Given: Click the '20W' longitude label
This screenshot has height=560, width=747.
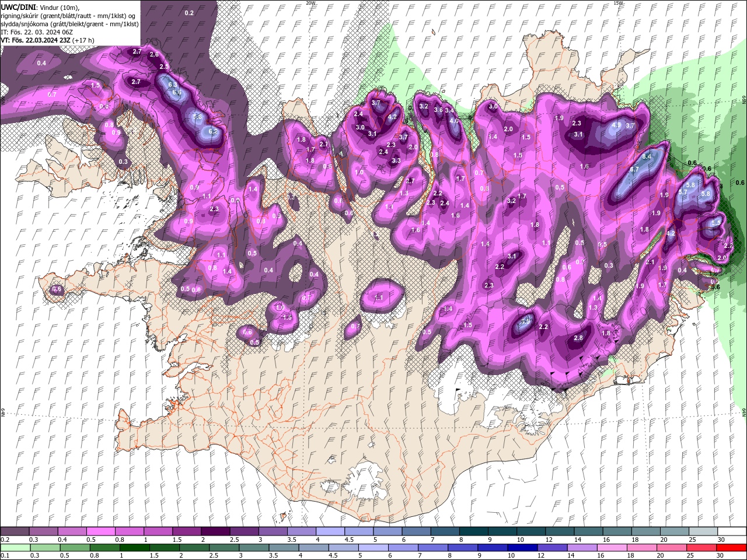Looking at the screenshot, I should click(310, 3).
